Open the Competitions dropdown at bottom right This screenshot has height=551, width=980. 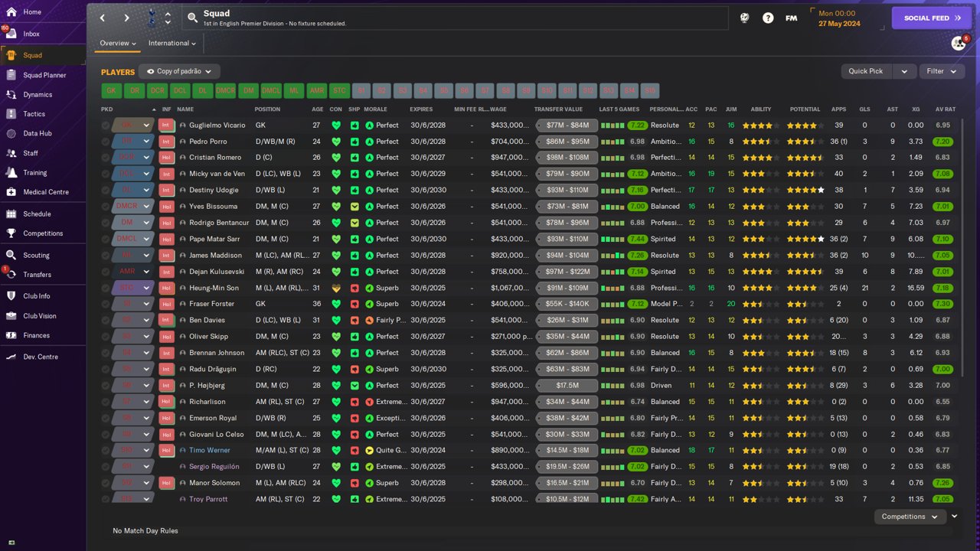point(910,517)
